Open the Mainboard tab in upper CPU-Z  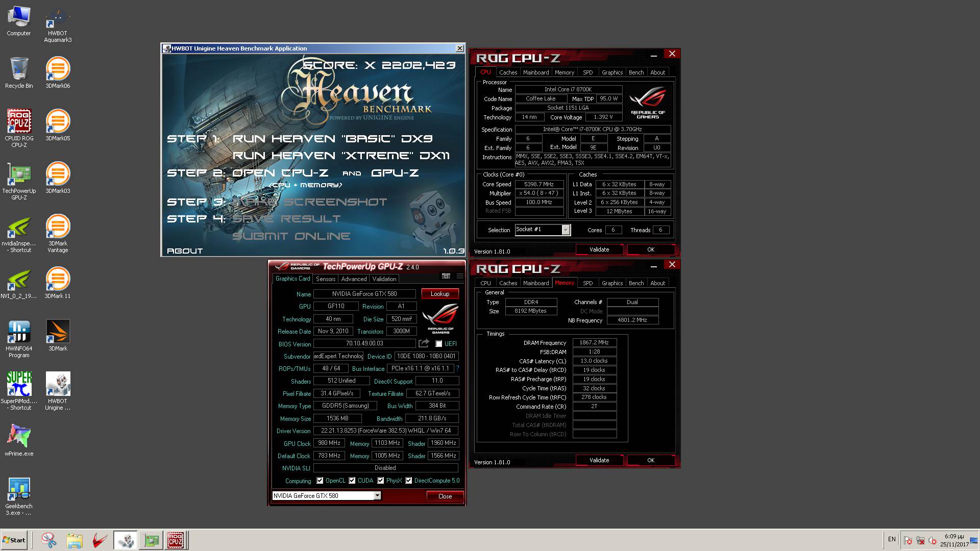tap(536, 72)
